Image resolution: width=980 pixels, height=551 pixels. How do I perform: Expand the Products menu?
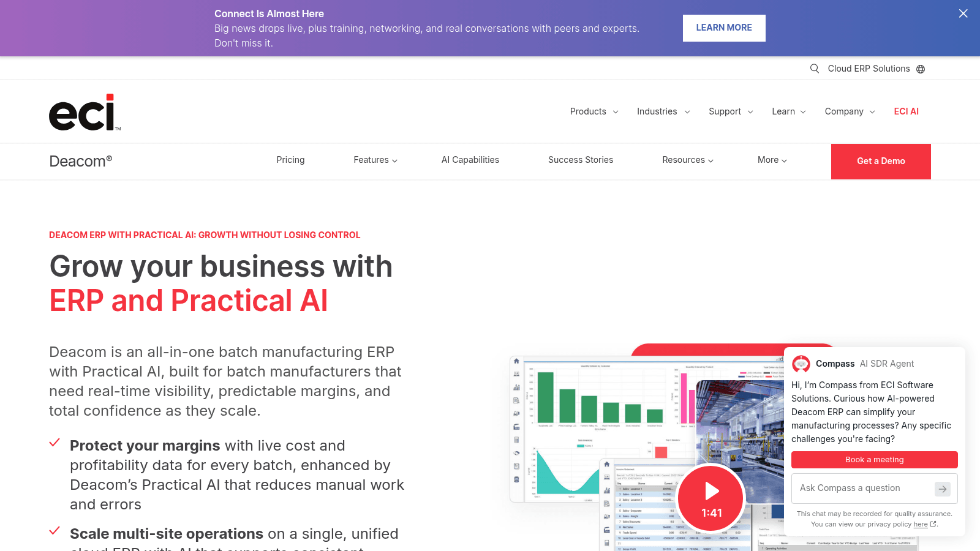(x=594, y=111)
